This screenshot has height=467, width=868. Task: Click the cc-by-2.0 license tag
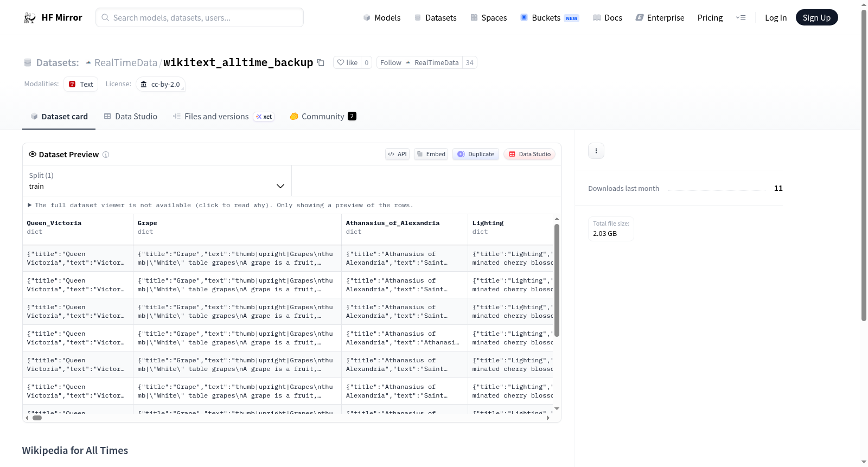tap(161, 84)
